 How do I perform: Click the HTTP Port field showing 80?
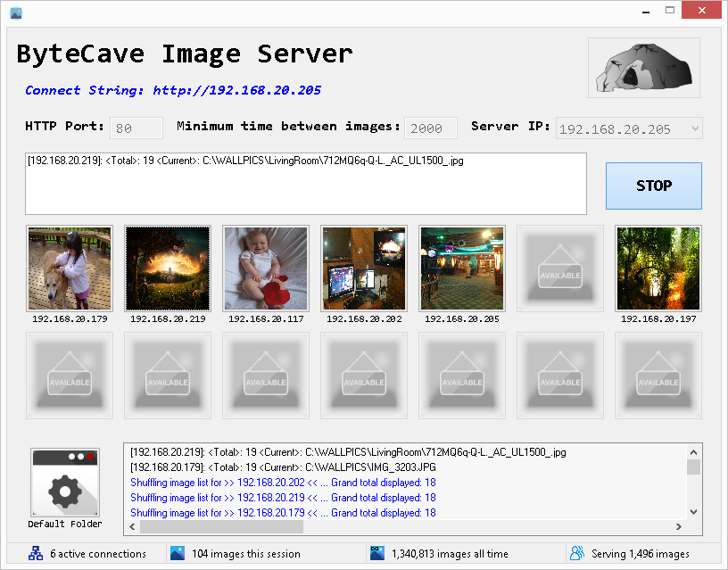tap(136, 128)
